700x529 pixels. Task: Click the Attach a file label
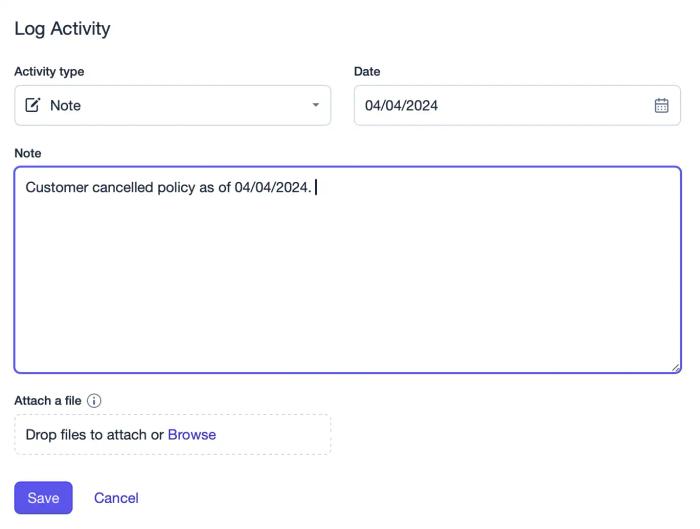coord(48,400)
